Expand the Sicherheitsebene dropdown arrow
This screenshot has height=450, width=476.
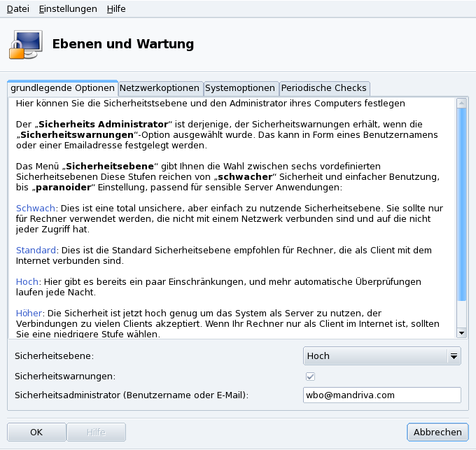(x=454, y=356)
